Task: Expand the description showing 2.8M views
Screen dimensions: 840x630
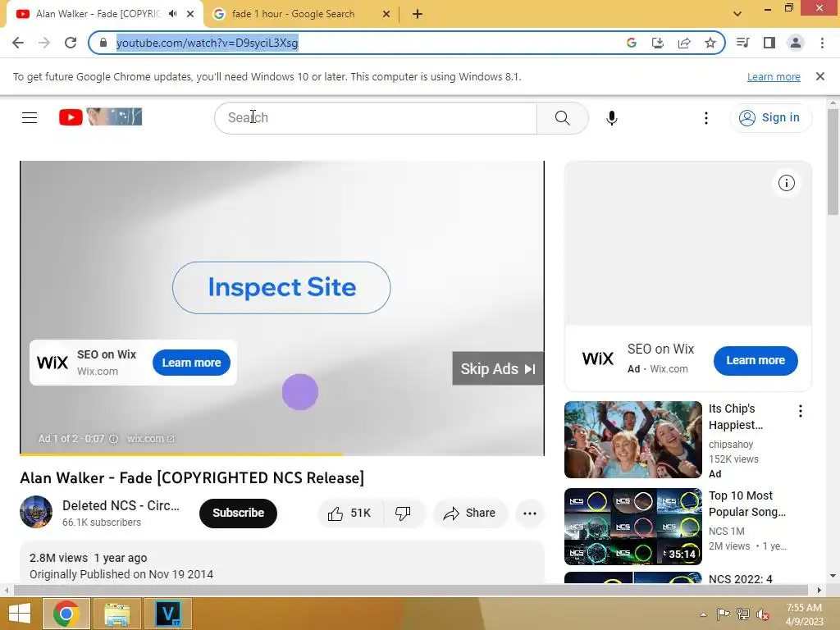Action: pos(282,563)
